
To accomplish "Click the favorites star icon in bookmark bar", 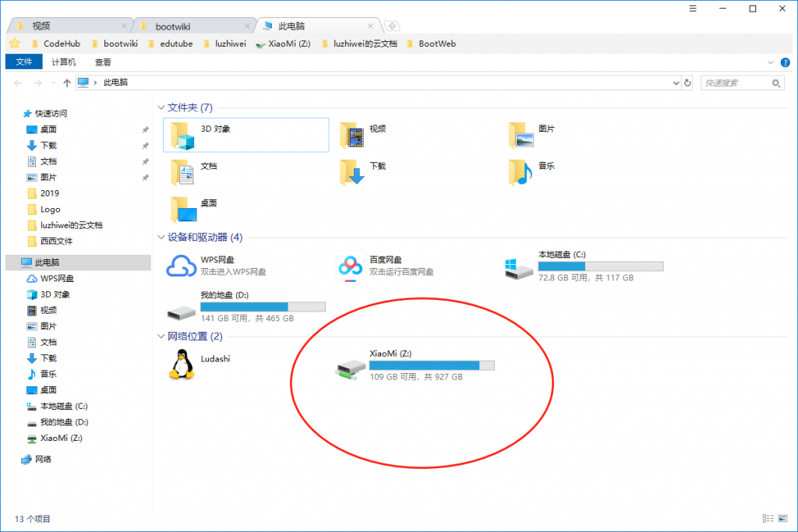I will (15, 44).
